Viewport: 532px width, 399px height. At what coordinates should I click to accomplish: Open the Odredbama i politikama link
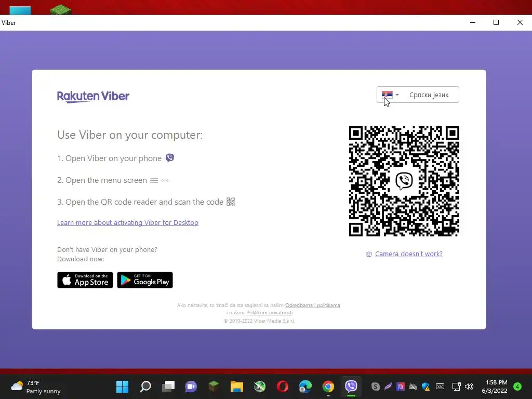pos(312,305)
